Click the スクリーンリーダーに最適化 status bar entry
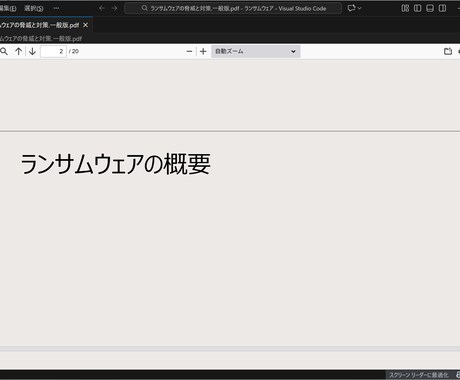This screenshot has width=460, height=380. (x=419, y=375)
